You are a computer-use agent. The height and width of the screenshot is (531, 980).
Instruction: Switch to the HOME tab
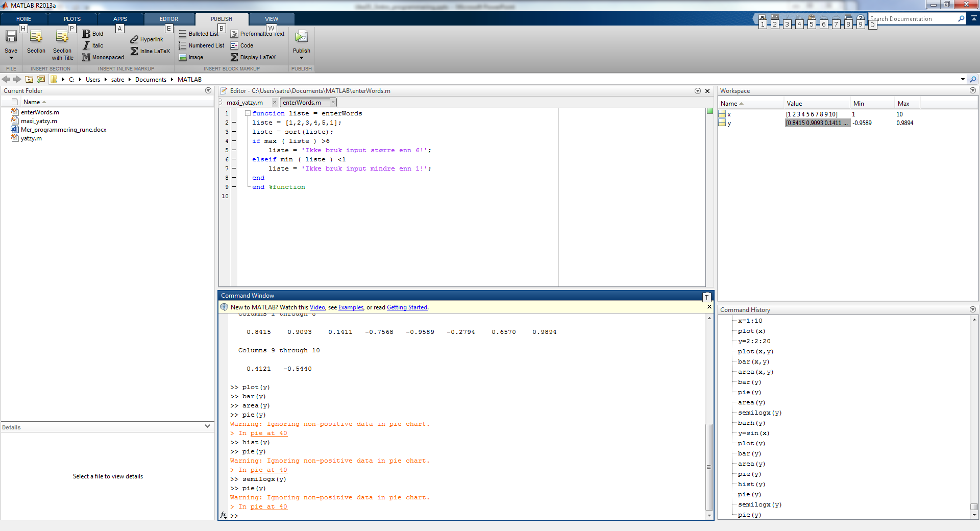pyautogui.click(x=23, y=19)
